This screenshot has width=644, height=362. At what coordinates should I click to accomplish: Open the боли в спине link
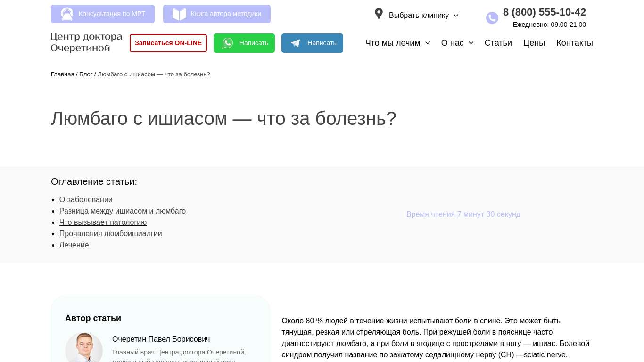click(477, 321)
